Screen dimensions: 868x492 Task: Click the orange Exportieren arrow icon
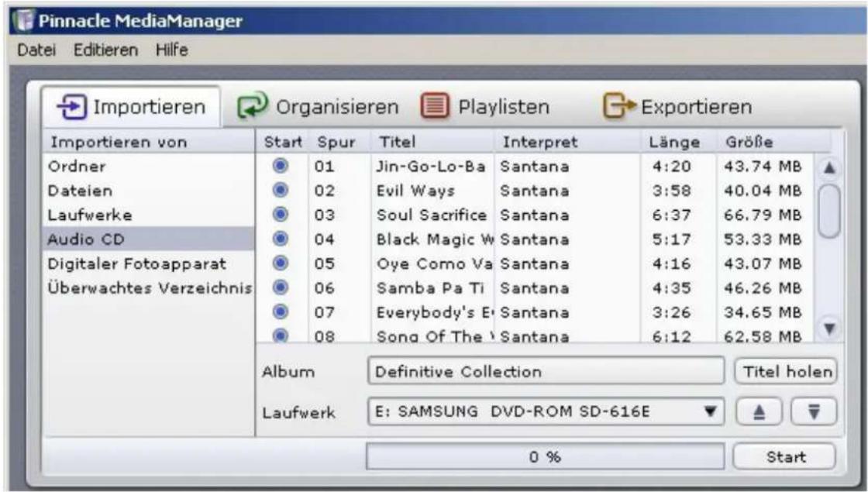(619, 105)
